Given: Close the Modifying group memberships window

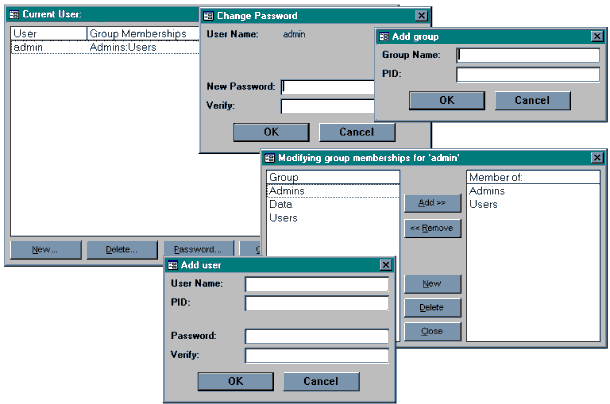Looking at the screenshot, I should 597,158.
